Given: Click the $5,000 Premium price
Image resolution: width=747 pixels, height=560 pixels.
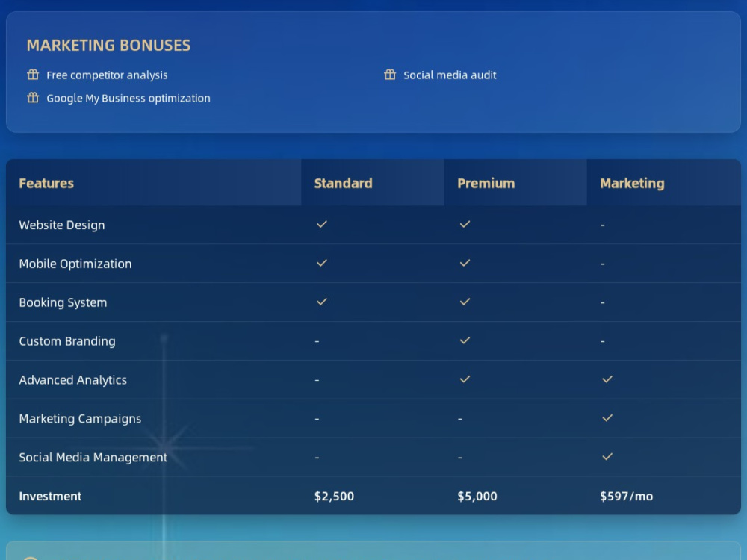Looking at the screenshot, I should click(477, 497).
